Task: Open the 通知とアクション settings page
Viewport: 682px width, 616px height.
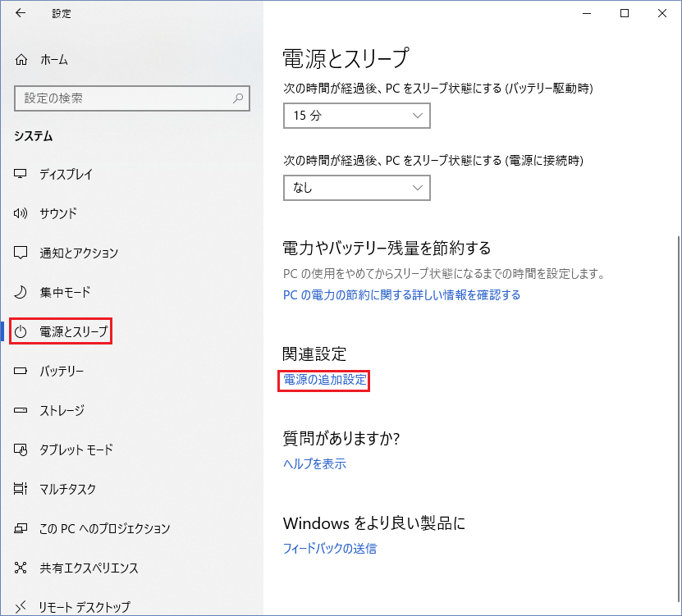Action: coord(79,253)
